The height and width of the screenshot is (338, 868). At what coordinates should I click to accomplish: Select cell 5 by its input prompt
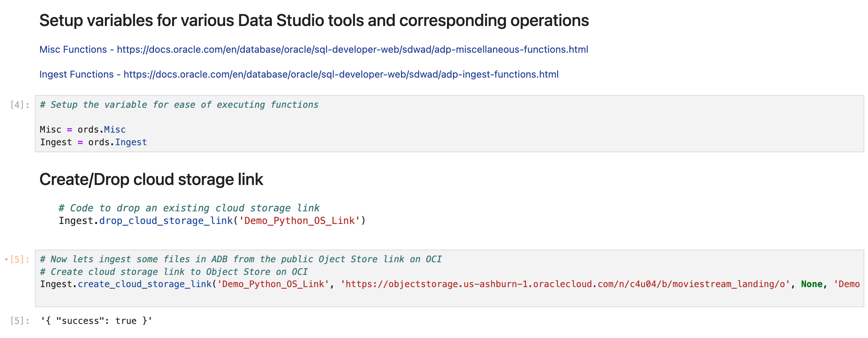point(20,259)
